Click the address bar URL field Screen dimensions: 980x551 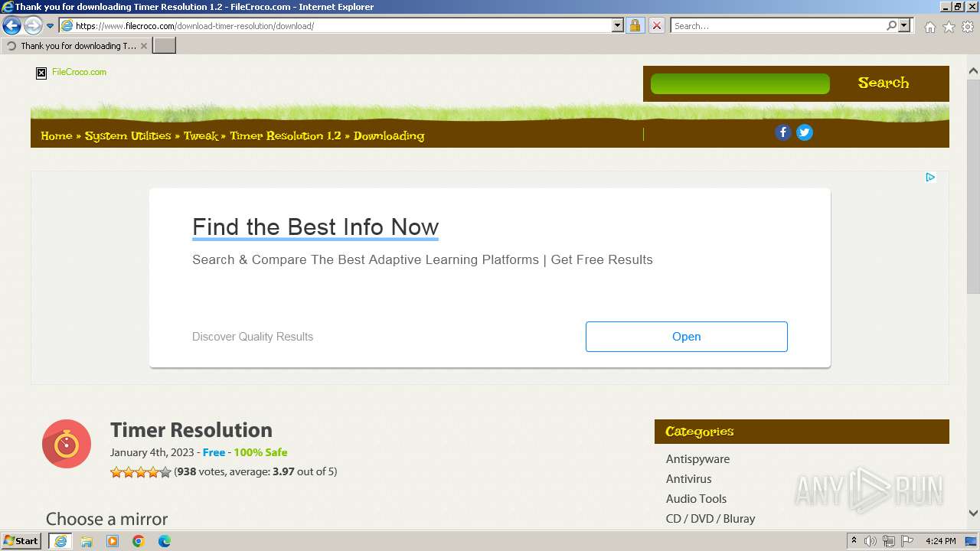(x=342, y=26)
